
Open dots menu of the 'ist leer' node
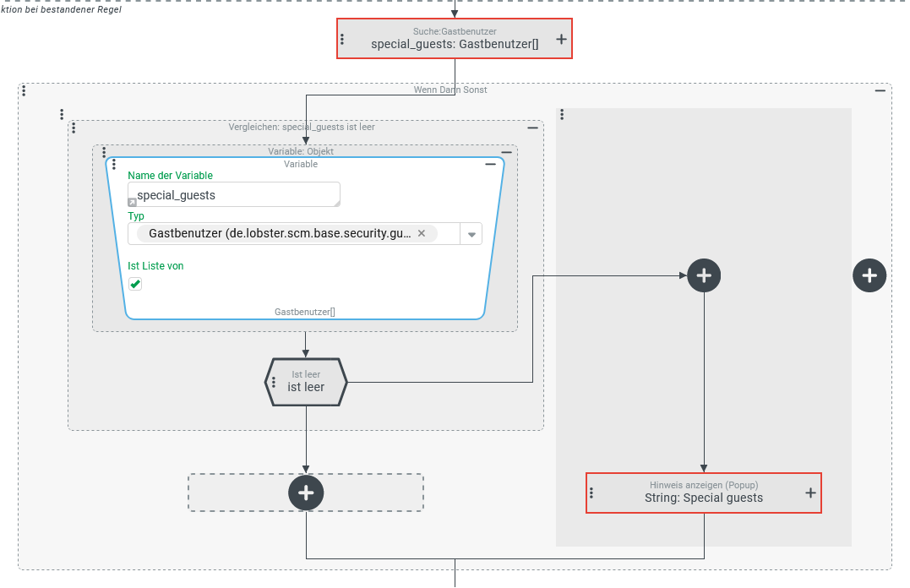[272, 382]
